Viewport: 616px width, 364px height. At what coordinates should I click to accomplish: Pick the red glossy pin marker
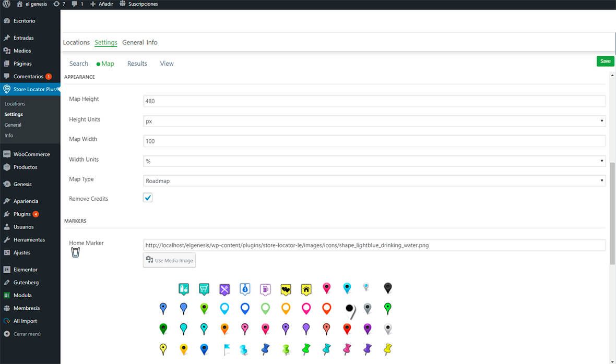[347, 329]
